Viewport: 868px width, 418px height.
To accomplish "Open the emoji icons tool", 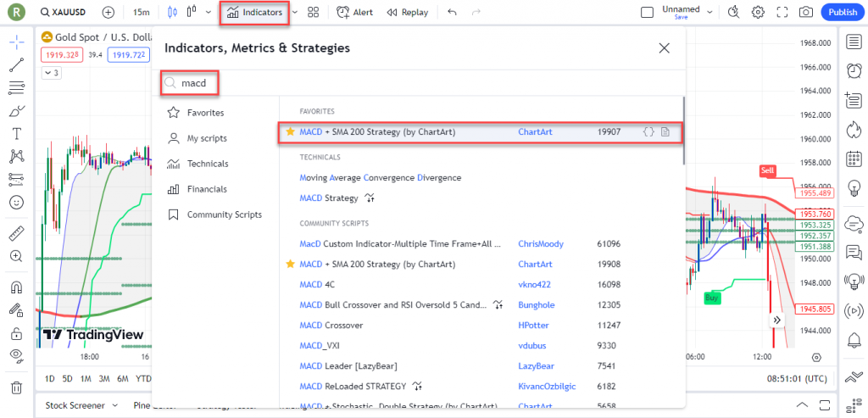I will (17, 203).
